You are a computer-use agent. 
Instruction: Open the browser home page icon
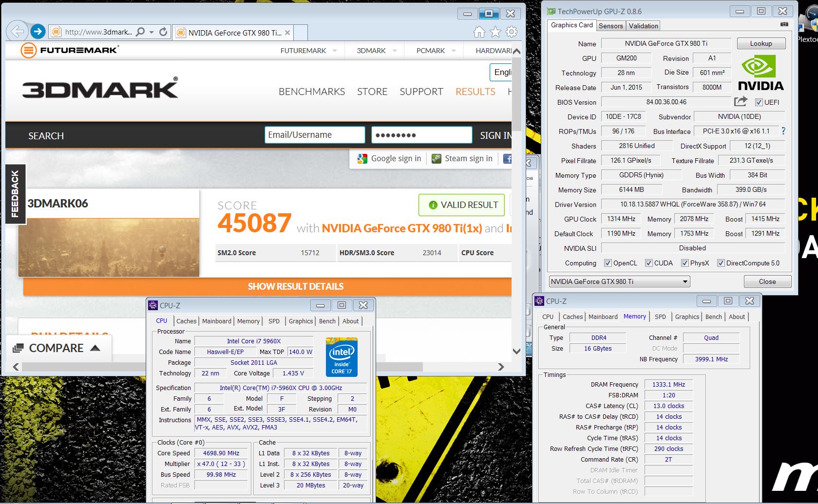pyautogui.click(x=479, y=32)
